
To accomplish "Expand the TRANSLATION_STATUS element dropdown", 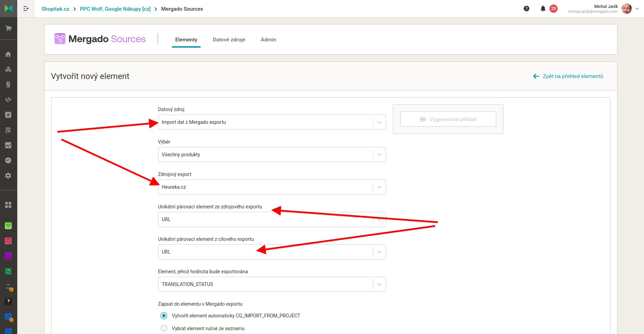I will pos(271,284).
